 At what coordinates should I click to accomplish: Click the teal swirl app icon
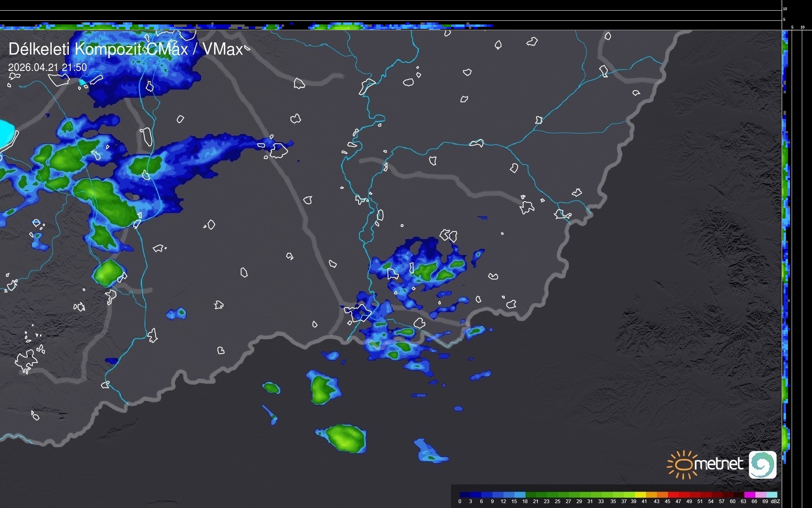click(762, 465)
